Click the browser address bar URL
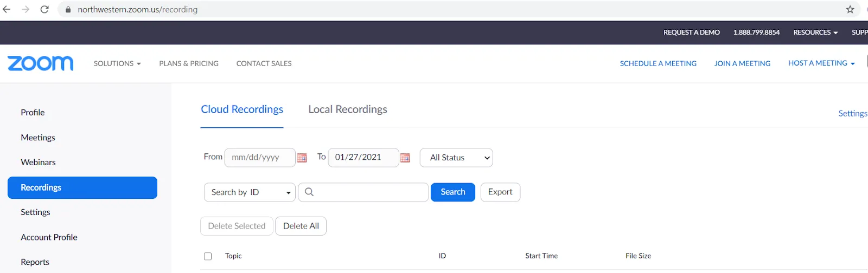This screenshot has height=273, width=868. [138, 10]
